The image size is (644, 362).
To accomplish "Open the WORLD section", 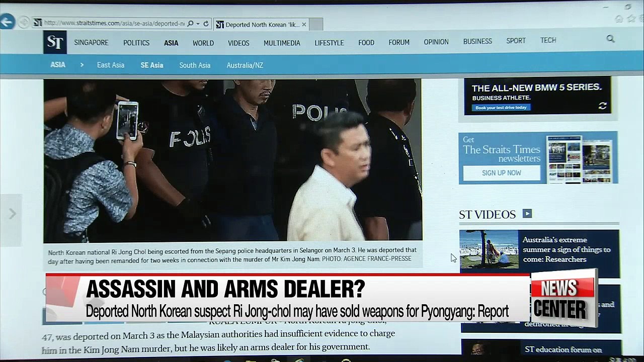I will [x=203, y=43].
